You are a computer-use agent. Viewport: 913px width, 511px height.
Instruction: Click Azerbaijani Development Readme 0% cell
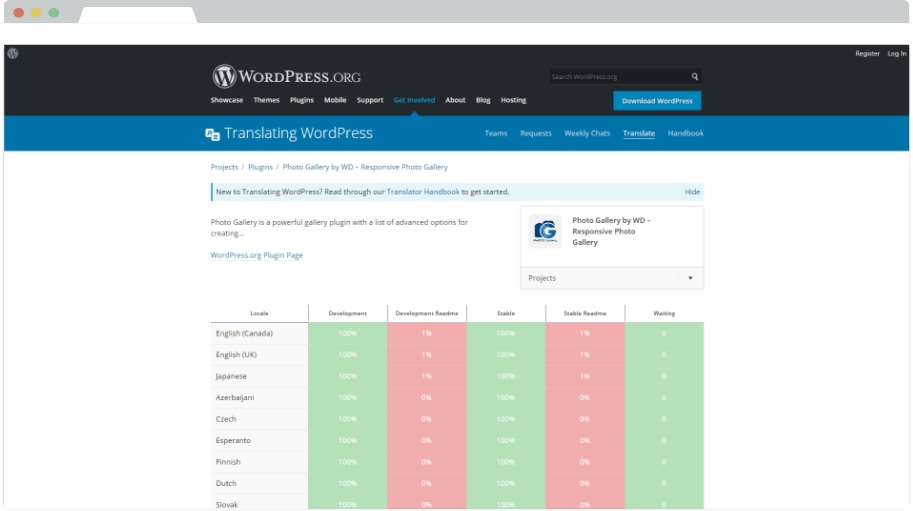tap(427, 398)
